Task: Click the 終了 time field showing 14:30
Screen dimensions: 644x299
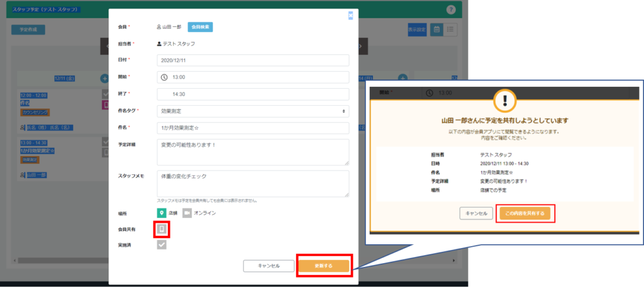Action: [253, 94]
